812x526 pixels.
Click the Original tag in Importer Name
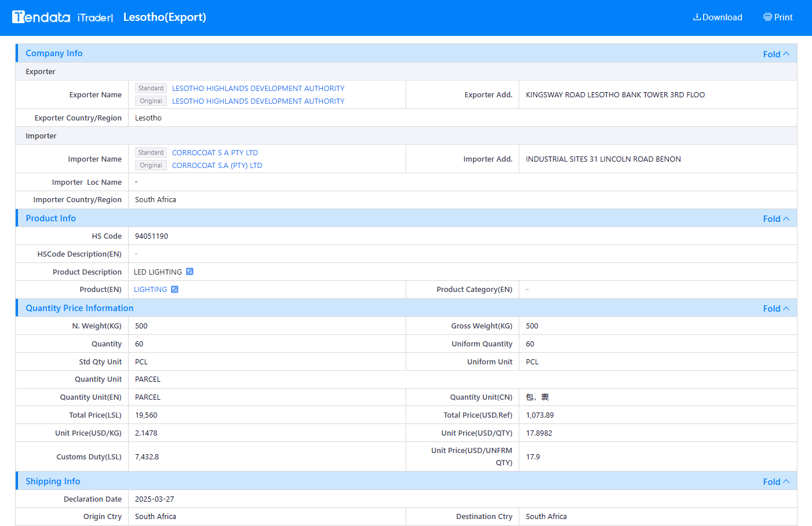click(x=151, y=165)
